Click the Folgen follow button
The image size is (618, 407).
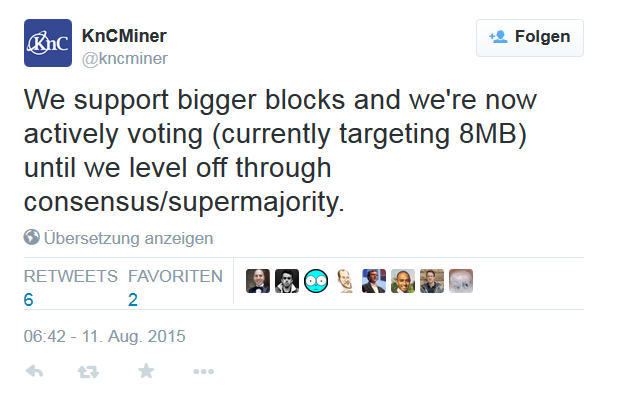(529, 38)
